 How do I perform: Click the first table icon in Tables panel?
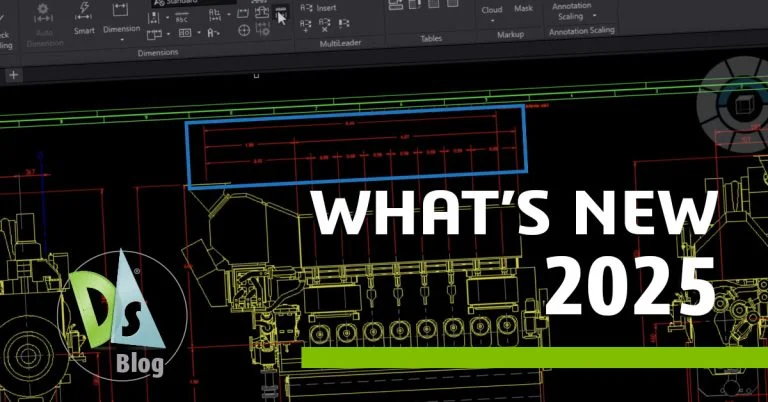click(396, 5)
